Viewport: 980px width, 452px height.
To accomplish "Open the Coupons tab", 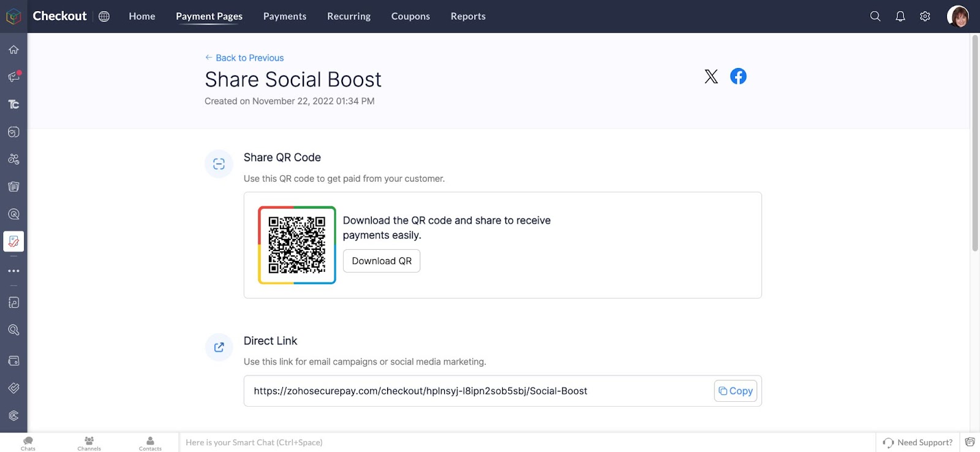I will tap(411, 17).
